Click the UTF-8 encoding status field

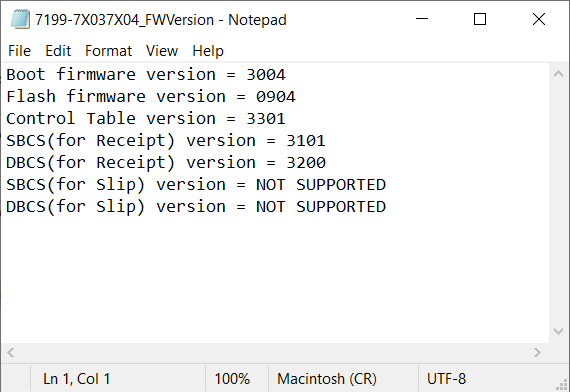pos(446,379)
